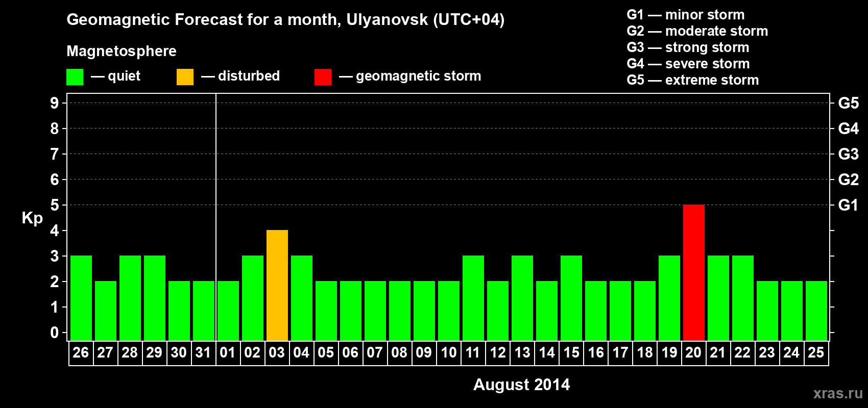Image resolution: width=868 pixels, height=408 pixels.
Task: Click the Kp axis value 3
Action: coord(55,256)
